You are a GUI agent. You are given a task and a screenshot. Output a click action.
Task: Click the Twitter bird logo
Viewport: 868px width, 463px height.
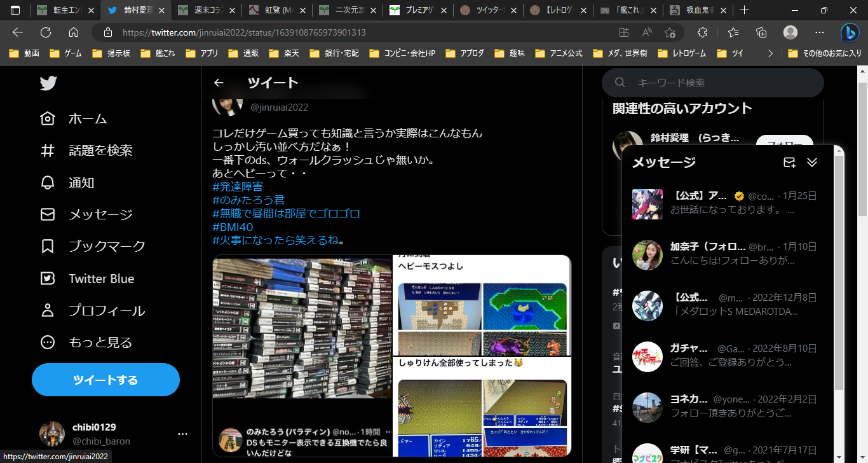48,83
